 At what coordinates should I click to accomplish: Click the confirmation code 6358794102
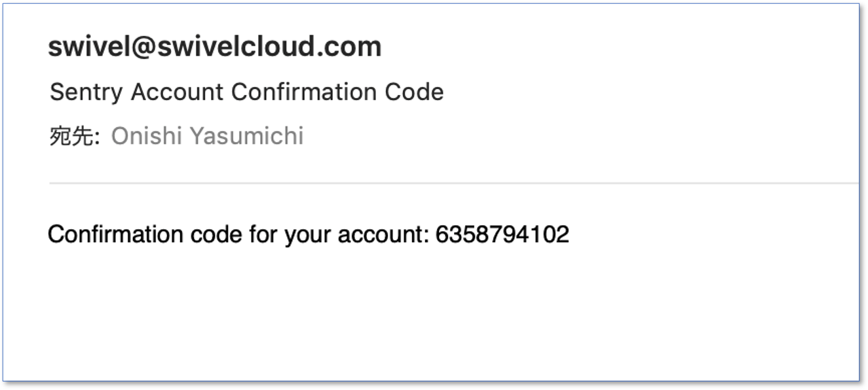tap(502, 234)
